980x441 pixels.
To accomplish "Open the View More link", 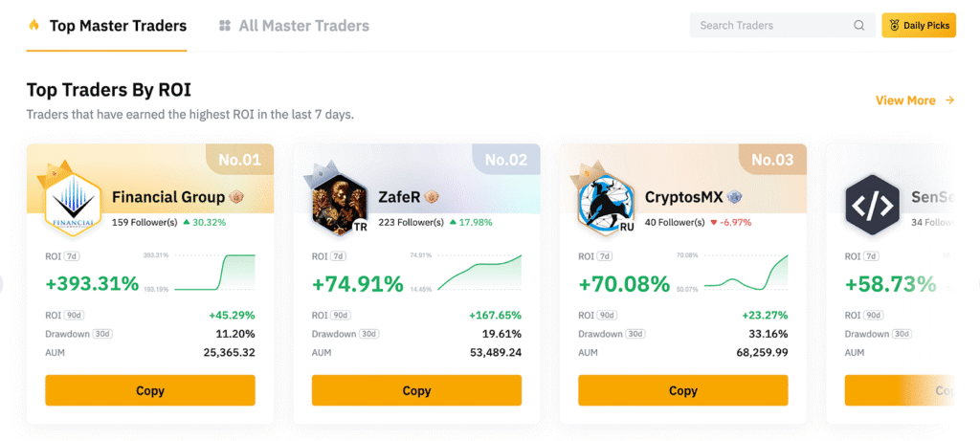I will pyautogui.click(x=905, y=100).
